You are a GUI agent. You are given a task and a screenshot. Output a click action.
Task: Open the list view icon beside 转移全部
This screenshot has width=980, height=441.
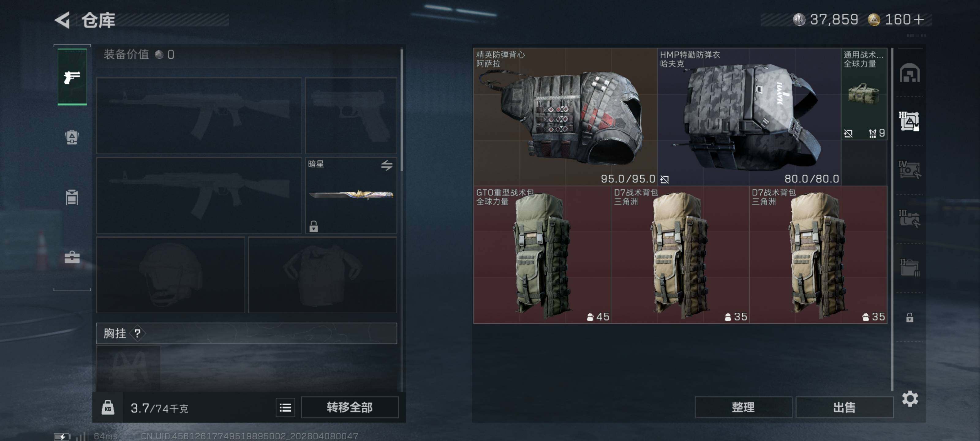click(285, 408)
